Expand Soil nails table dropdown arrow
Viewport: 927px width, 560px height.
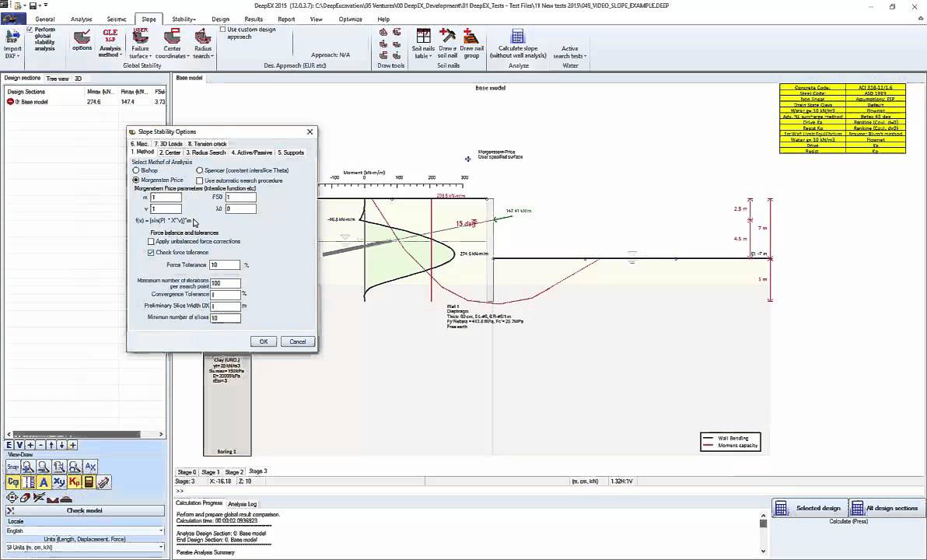[x=430, y=56]
